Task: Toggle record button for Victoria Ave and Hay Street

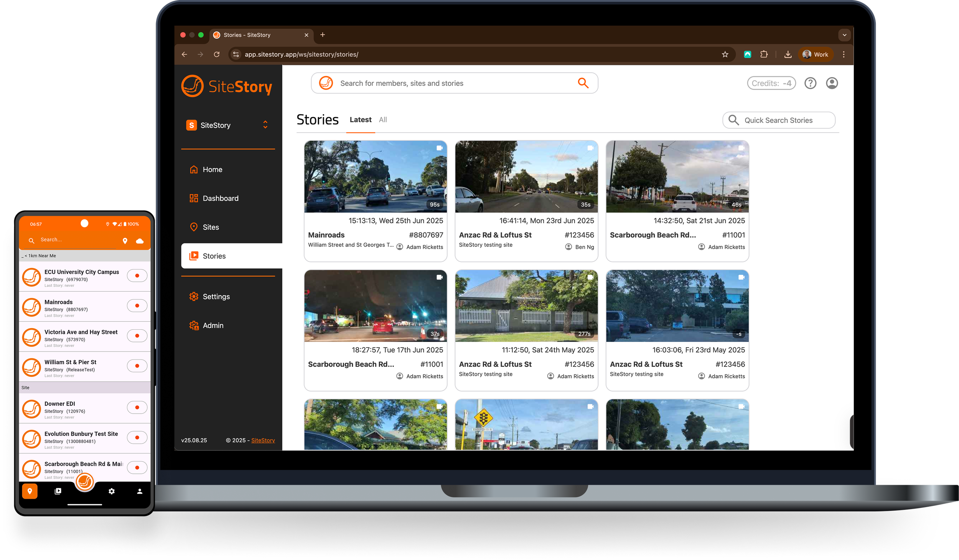Action: click(137, 336)
